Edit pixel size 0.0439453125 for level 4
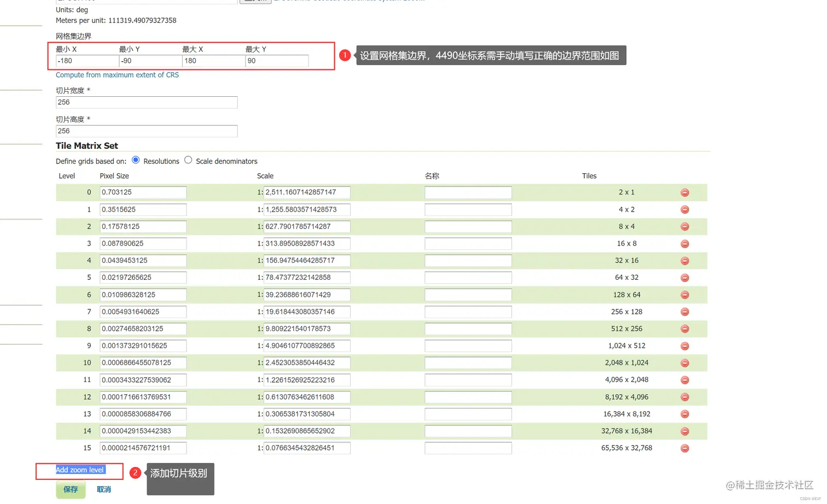This screenshot has height=504, width=827. [x=143, y=261]
